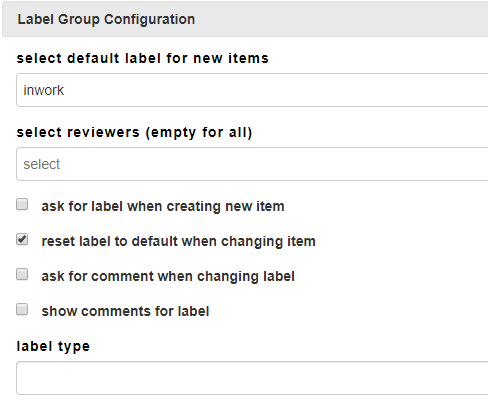Tick ask for comment when changing label box
The width and height of the screenshot is (488, 418).
(22, 274)
